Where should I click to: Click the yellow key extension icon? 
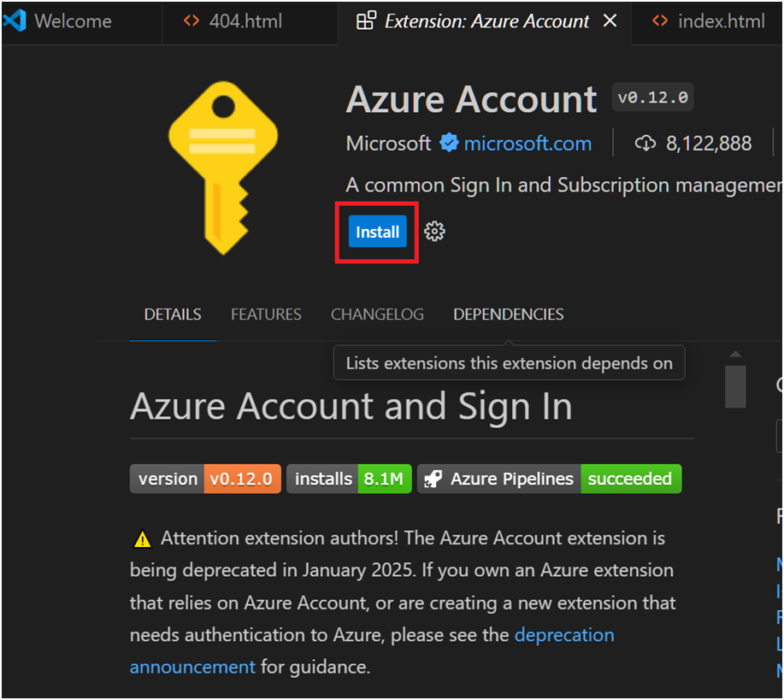pos(223,168)
